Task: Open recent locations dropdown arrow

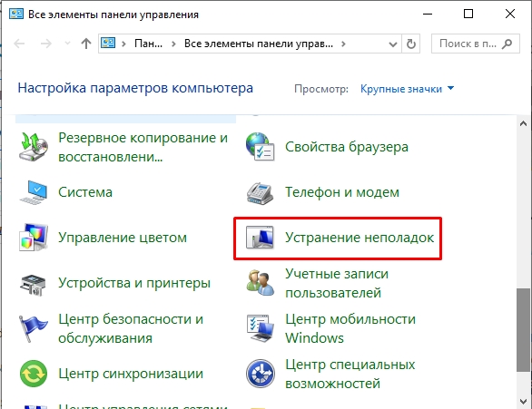Action: click(67, 44)
